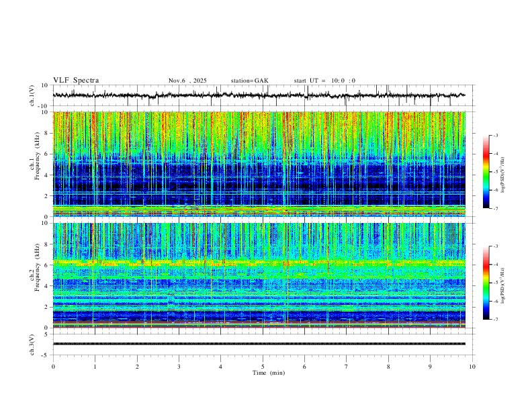Click time axis tick label '10'

point(472,367)
